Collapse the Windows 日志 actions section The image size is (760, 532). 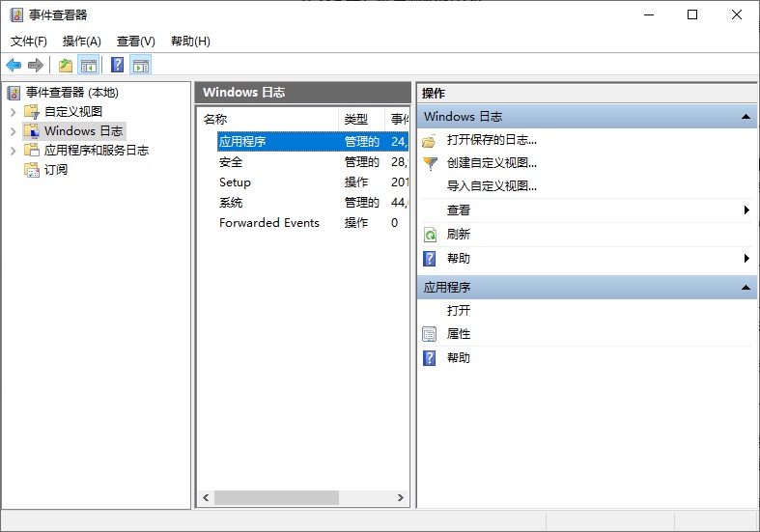[x=746, y=117]
